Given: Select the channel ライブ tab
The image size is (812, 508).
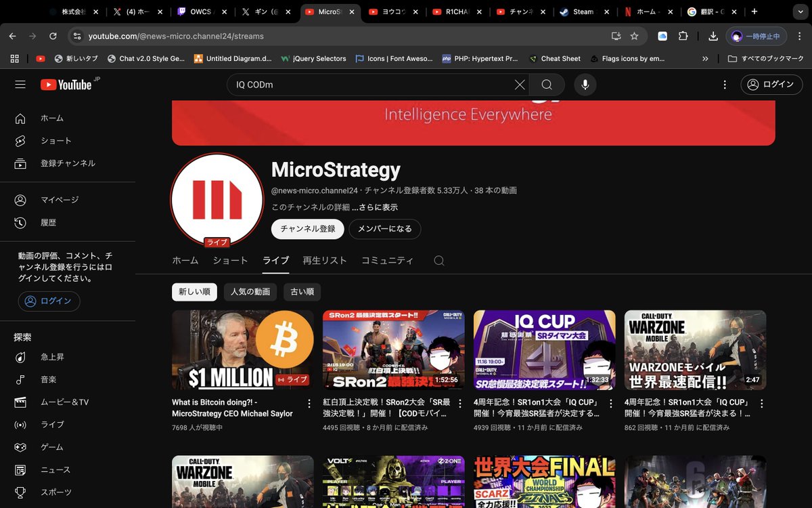Looking at the screenshot, I should pyautogui.click(x=275, y=261).
